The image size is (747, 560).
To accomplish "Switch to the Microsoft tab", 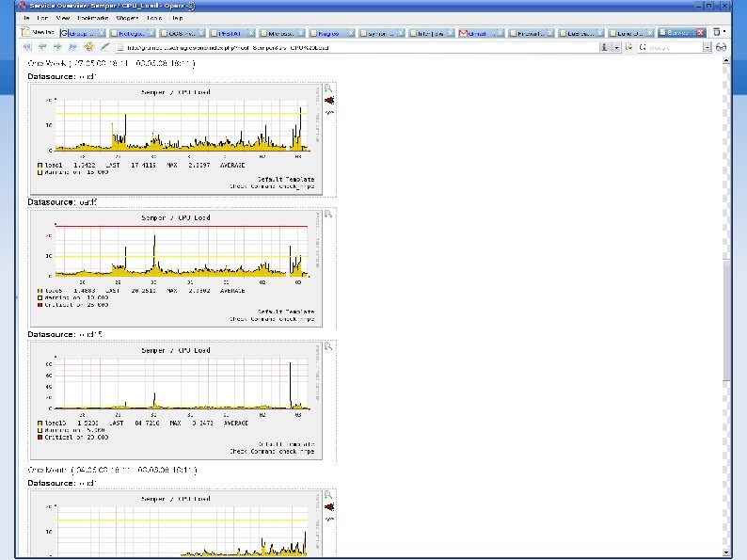I will coord(282,33).
